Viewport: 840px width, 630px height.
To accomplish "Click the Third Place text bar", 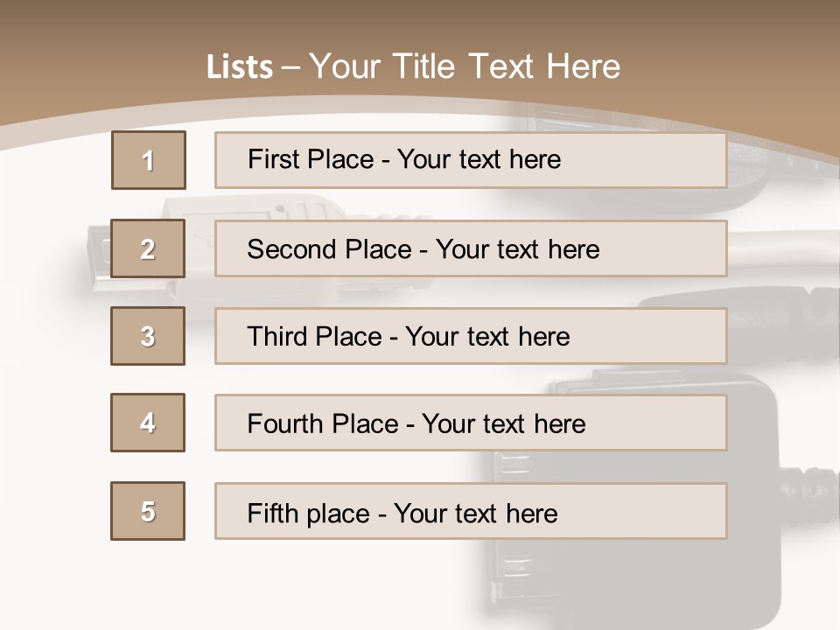I will tap(471, 336).
